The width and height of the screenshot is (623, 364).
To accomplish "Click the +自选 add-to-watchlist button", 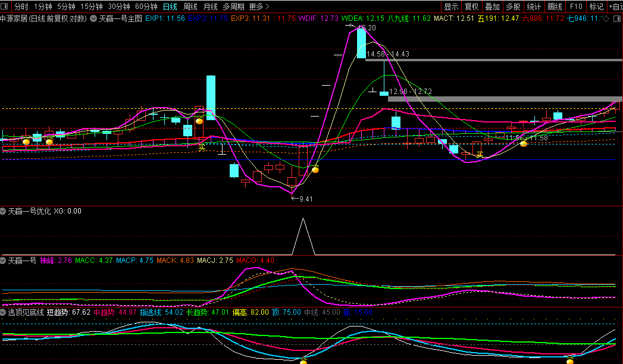I will point(614,7).
